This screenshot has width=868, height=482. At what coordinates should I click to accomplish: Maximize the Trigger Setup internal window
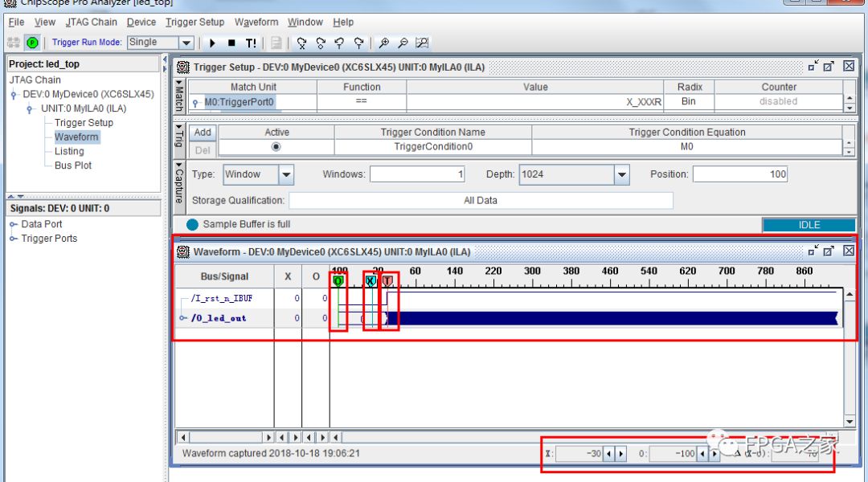click(x=829, y=67)
